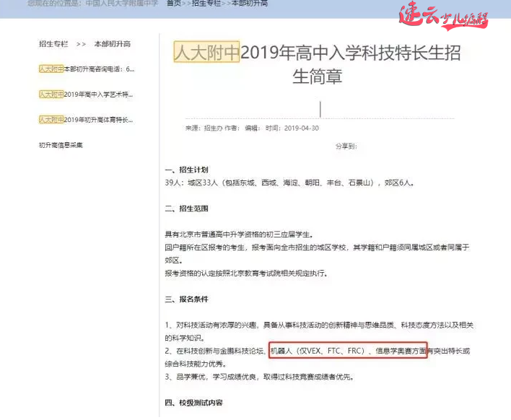Viewport: 511px width, 420px height.
Task: Click the highlighted 人大附中 in the article title
Action: click(206, 53)
